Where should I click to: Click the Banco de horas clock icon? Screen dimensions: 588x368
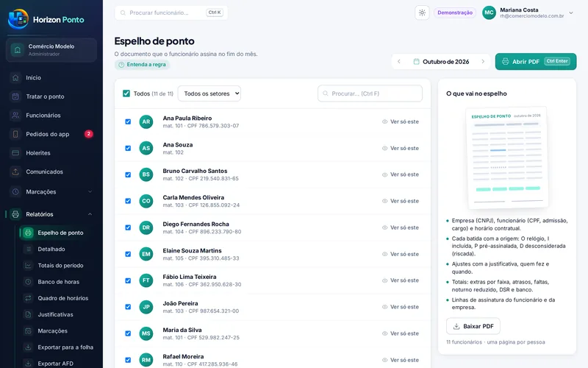pyautogui.click(x=28, y=282)
